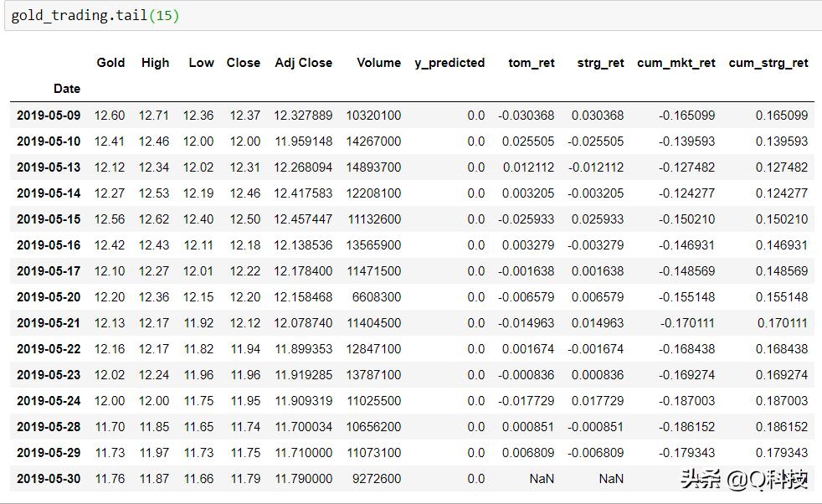Click the 2019-05-20 row index

[x=49, y=297]
